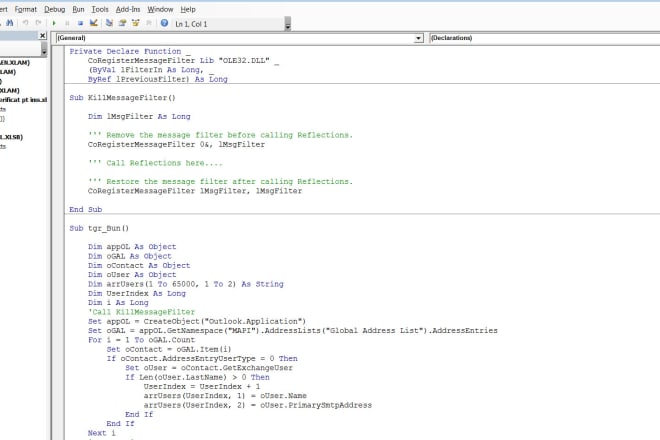Run the macro with the green play icon
The width and height of the screenshot is (660, 440).
point(54,23)
